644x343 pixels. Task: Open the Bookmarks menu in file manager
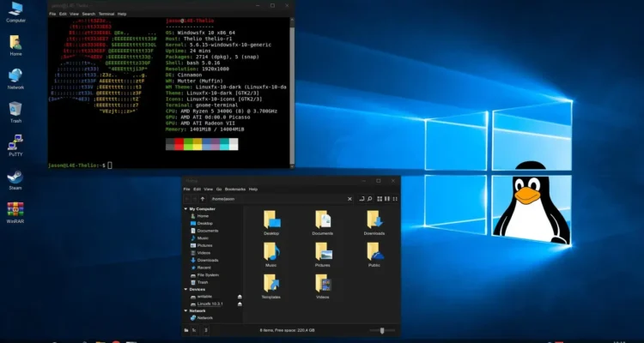pos(235,188)
